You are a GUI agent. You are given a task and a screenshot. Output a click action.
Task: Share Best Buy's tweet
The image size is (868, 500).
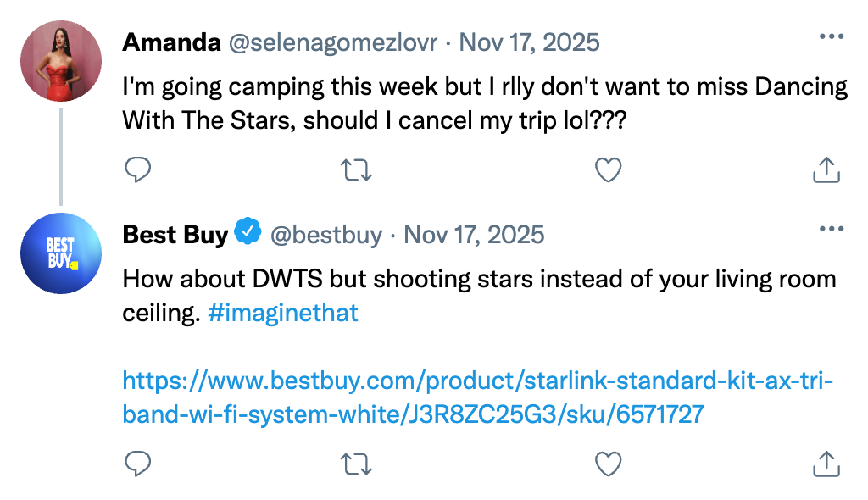point(826,463)
